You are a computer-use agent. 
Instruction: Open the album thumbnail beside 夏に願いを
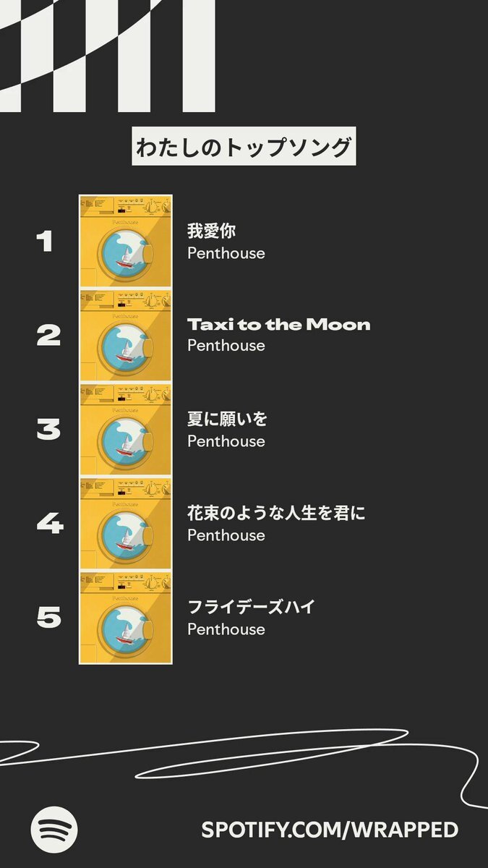[x=125, y=430]
